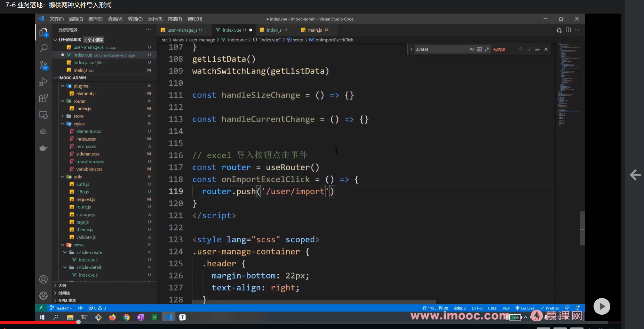Open the 帮助(H) menu
The image size is (644, 329).
pos(194,19)
